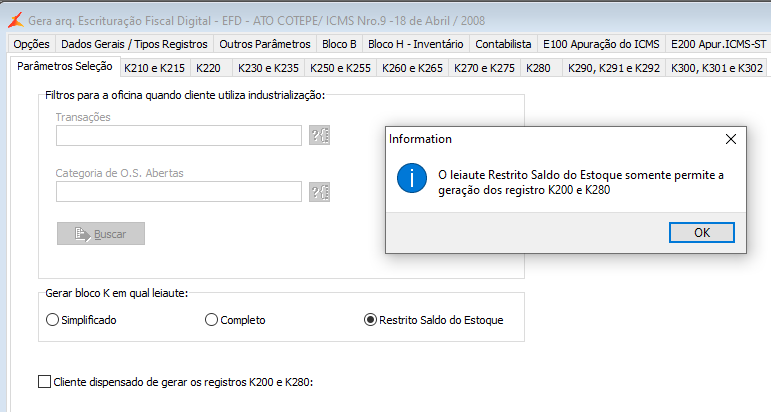Open the Contabilista tab
Screen dimensions: 771x412
pos(503,44)
